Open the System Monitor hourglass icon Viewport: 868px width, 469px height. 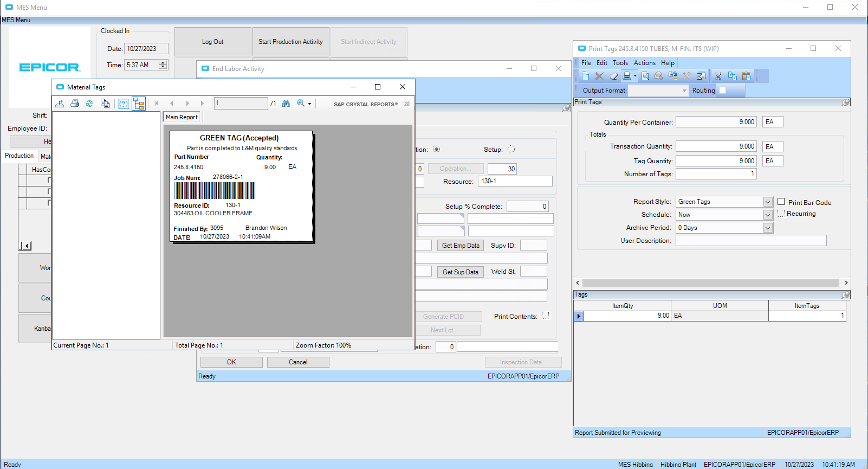pos(701,76)
